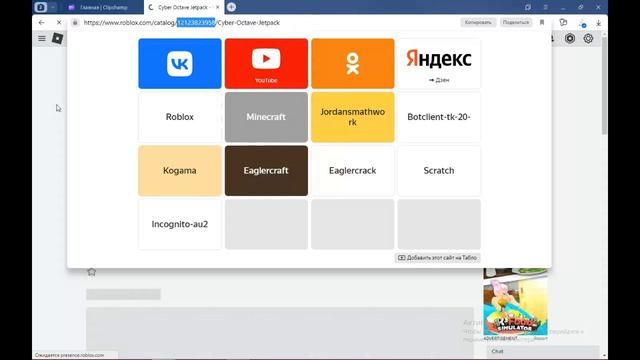Open the Incognito-au2 tile
Screen dimensions: 640x360
[x=180, y=224]
